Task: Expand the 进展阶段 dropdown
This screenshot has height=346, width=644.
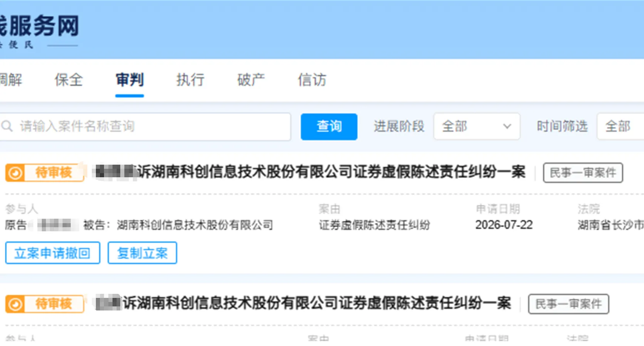Action: (x=477, y=127)
